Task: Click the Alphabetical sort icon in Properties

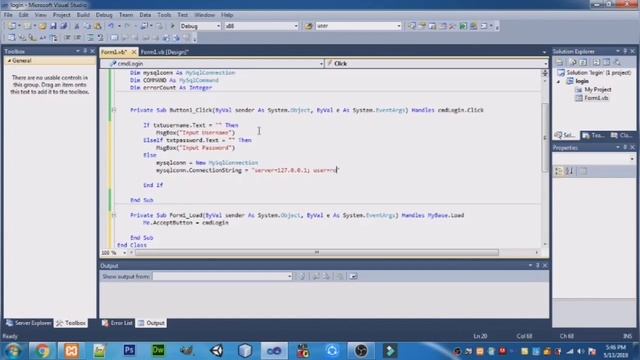Action: [569, 171]
